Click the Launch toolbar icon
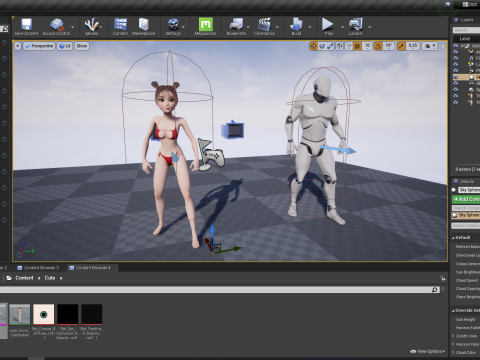480x360 pixels. click(x=356, y=27)
